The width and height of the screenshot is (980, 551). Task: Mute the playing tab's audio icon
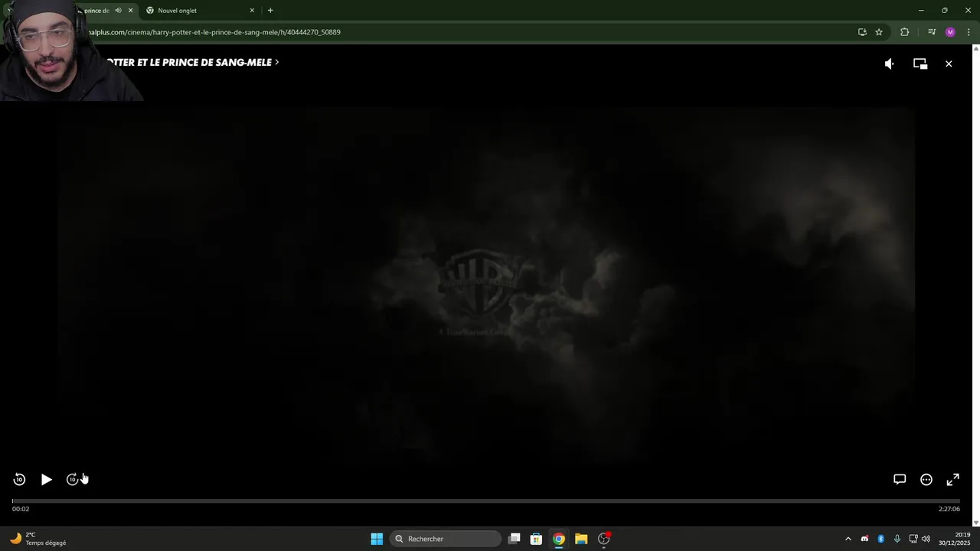(118, 11)
